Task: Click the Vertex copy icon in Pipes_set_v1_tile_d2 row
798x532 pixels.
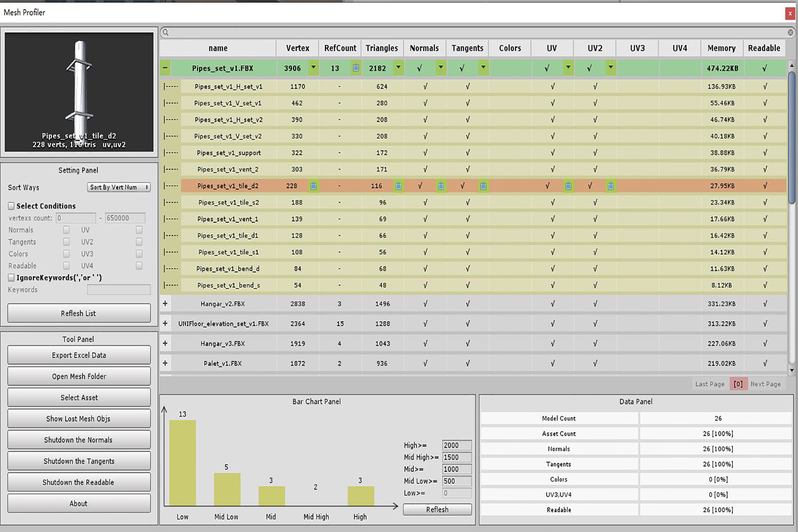Action: (313, 186)
